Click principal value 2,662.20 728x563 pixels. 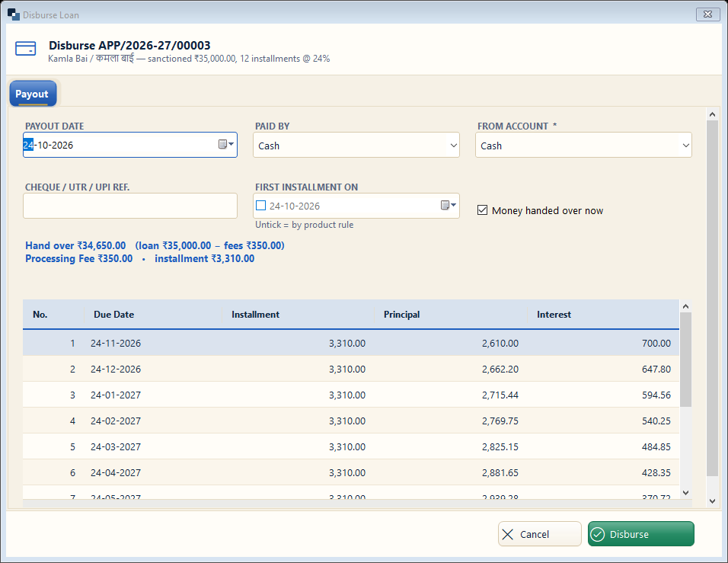500,369
